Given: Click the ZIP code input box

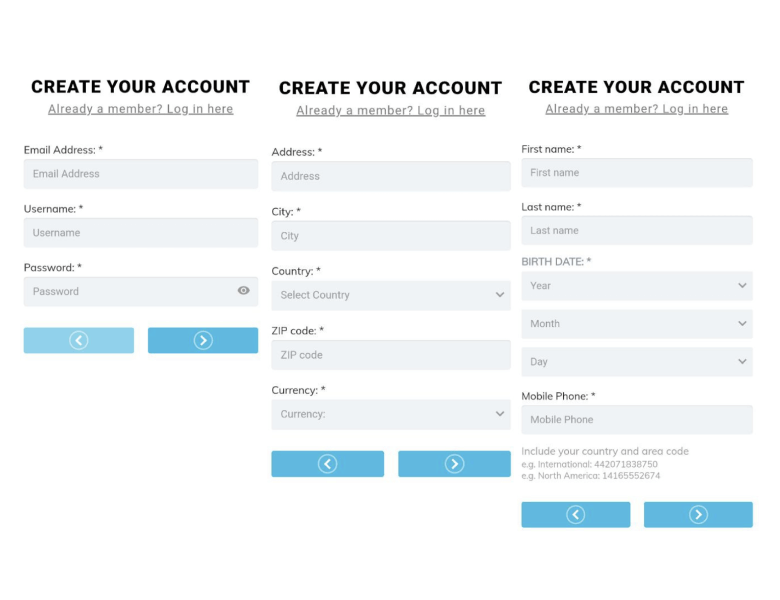Looking at the screenshot, I should point(390,355).
